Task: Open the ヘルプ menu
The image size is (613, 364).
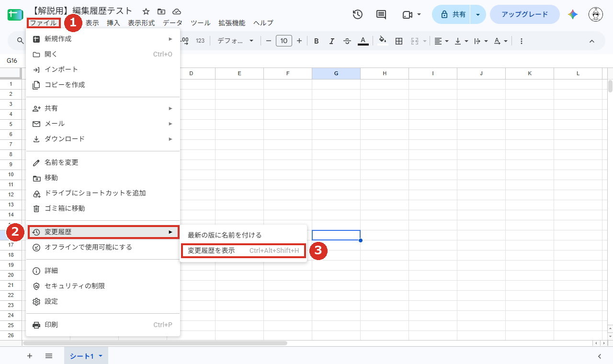Action: (x=263, y=23)
